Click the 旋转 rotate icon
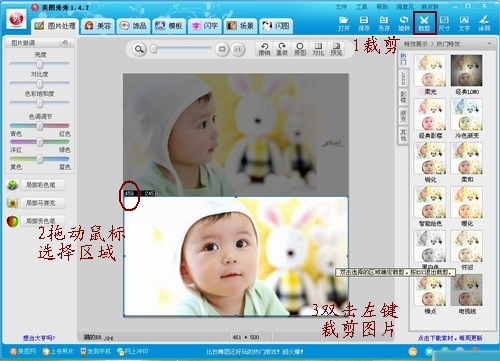Viewport: 500px width, 361px height. point(404,23)
